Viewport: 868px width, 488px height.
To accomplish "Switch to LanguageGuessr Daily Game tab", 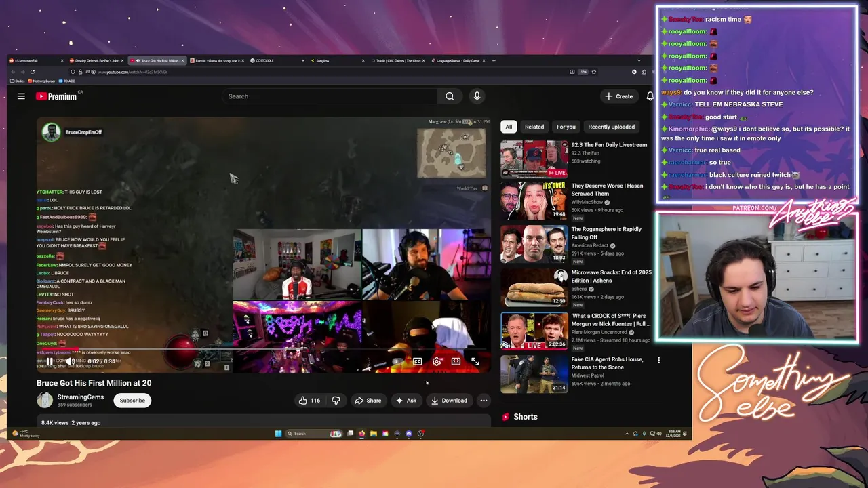I will [x=458, y=60].
